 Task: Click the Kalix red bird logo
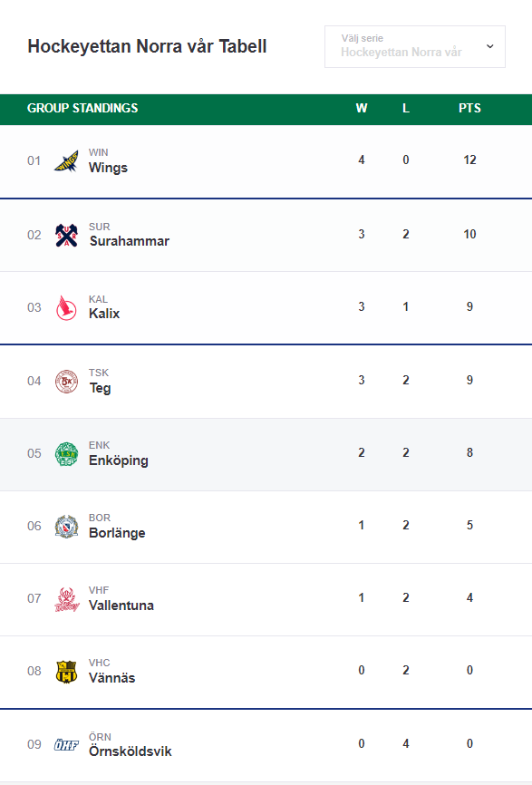(x=66, y=307)
